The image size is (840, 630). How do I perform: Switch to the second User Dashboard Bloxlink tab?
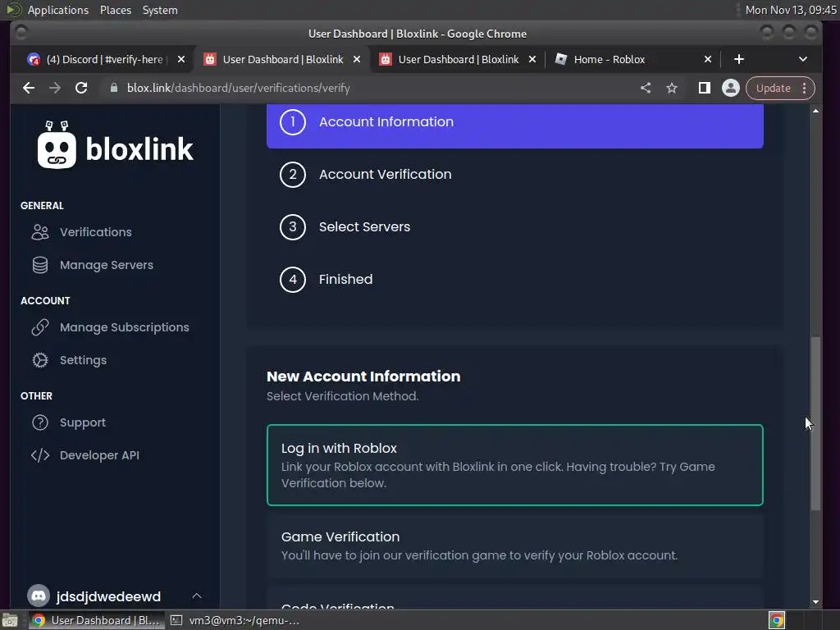click(458, 59)
